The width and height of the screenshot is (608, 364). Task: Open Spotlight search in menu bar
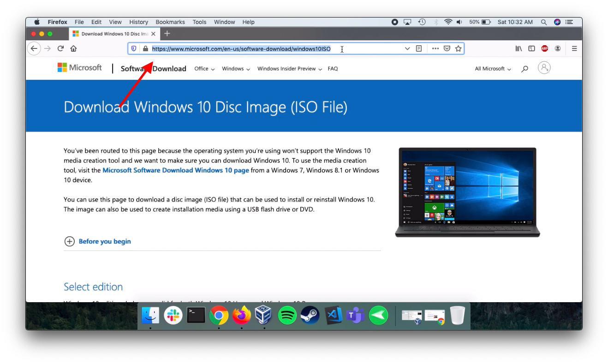[x=544, y=22]
